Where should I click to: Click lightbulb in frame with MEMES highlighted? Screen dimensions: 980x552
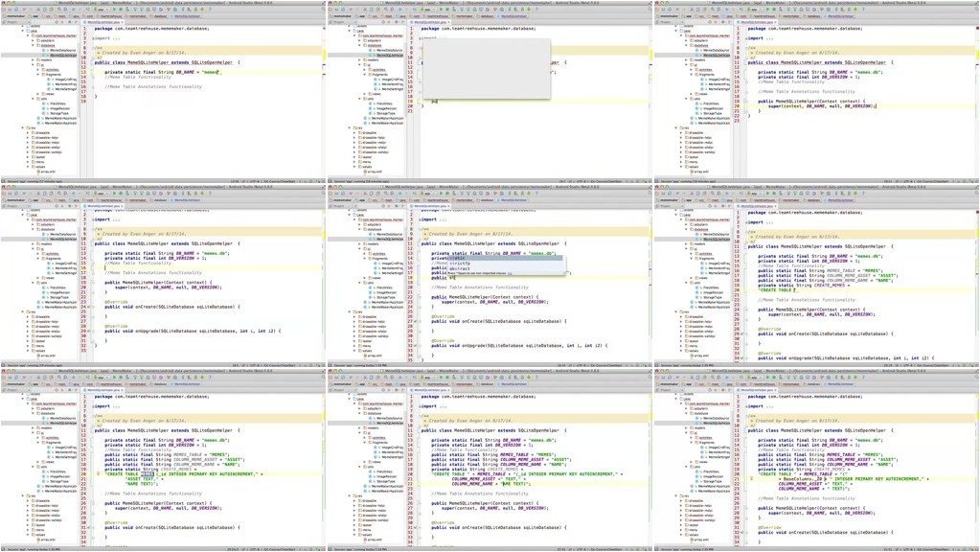(x=99, y=473)
